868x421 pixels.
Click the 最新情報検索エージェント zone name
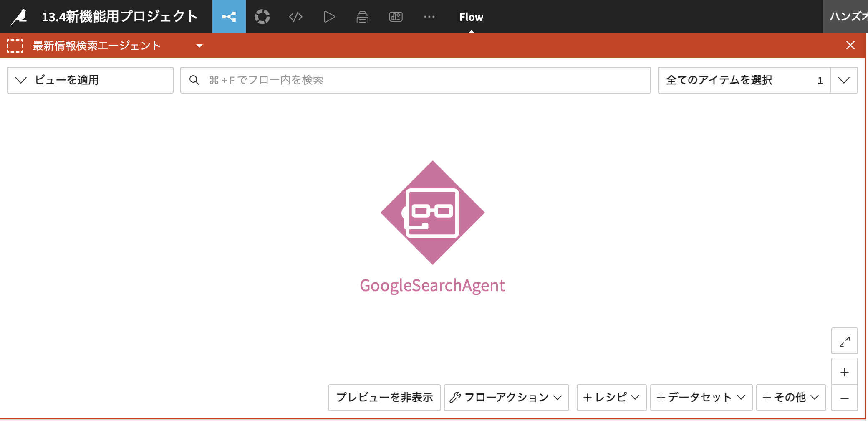(97, 46)
